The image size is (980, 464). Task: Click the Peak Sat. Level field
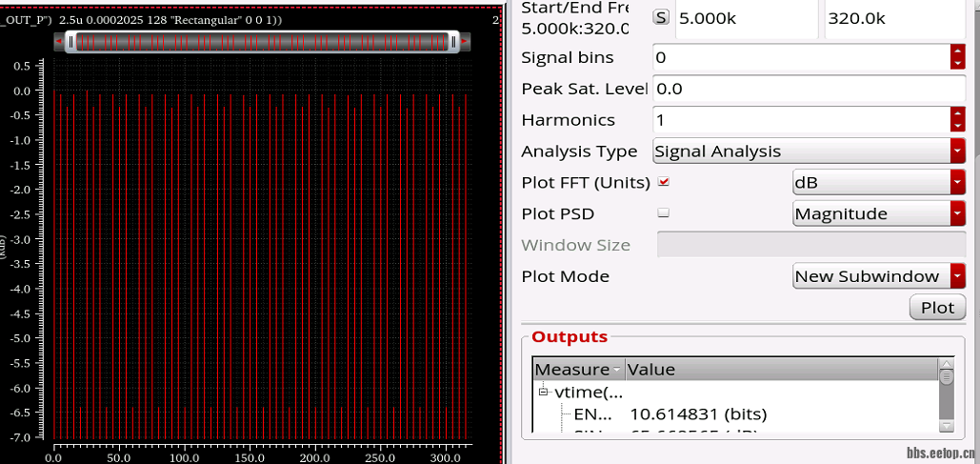pos(810,89)
